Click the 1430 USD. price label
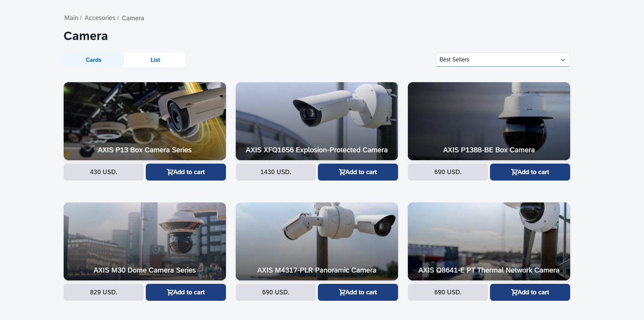The image size is (644, 320). (276, 172)
